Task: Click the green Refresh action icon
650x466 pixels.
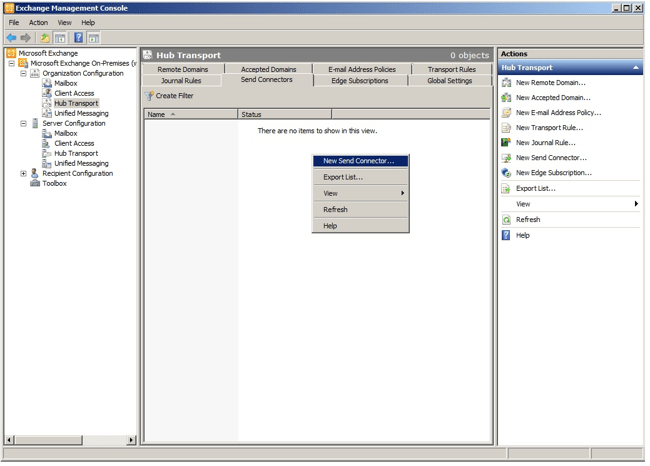Action: pos(506,219)
